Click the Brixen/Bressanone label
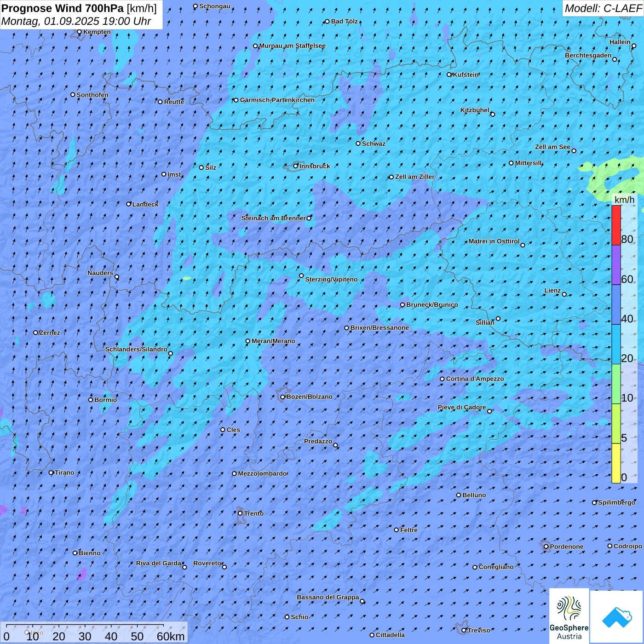Image resolution: width=644 pixels, height=644 pixels. 379,328
